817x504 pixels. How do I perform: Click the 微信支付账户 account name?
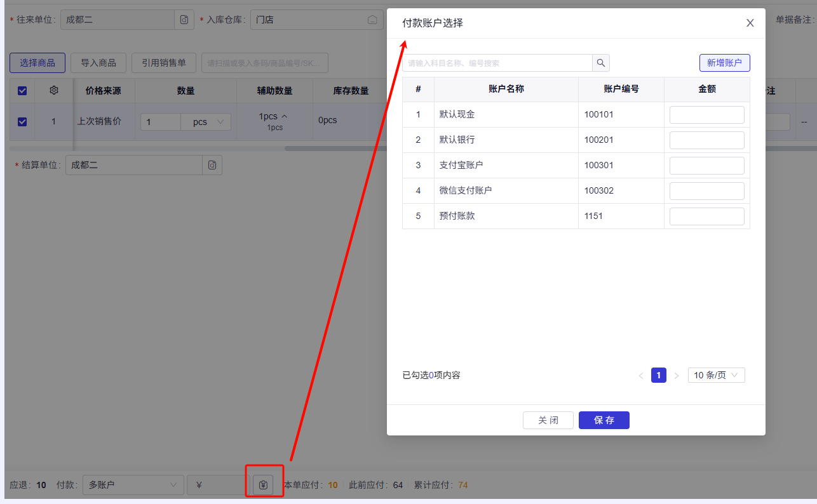click(466, 191)
